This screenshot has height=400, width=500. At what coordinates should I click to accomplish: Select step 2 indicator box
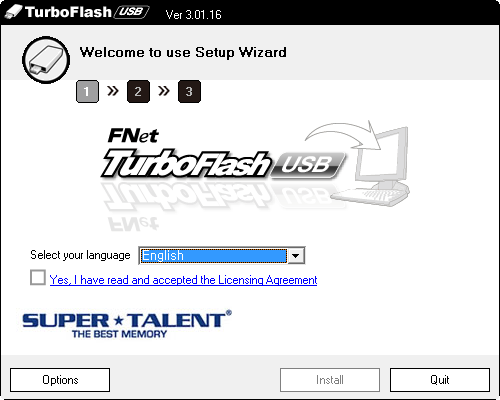(138, 91)
